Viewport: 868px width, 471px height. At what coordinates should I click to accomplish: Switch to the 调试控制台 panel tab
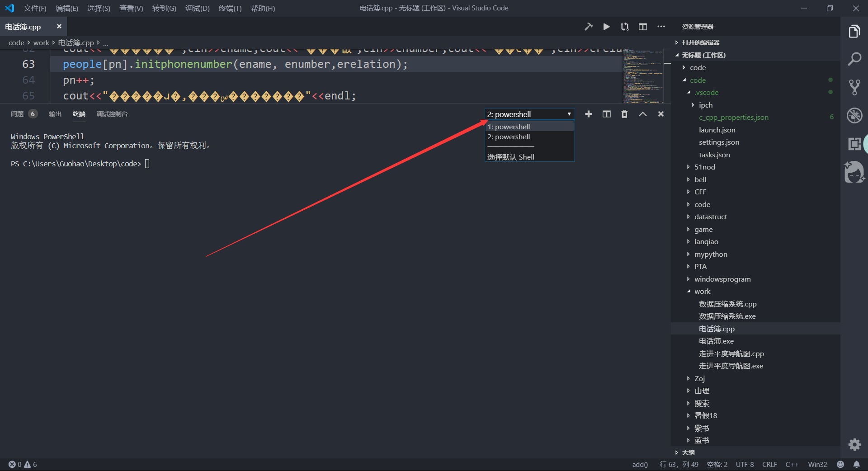tap(112, 114)
